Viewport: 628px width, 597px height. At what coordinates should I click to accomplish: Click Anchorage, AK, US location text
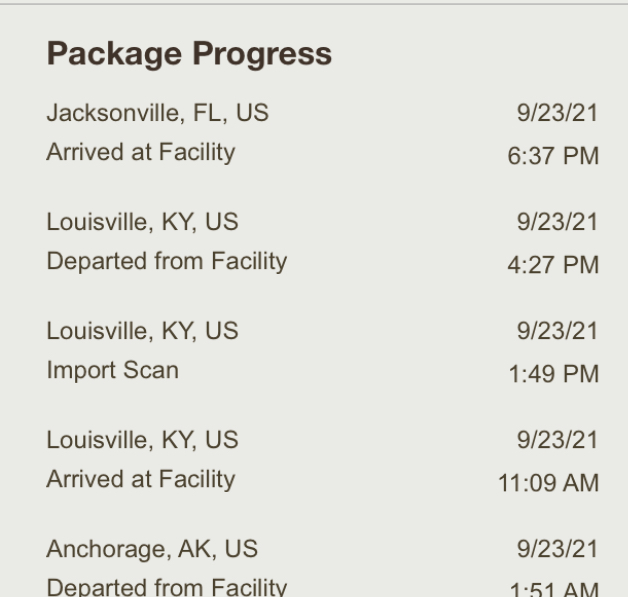[152, 549]
